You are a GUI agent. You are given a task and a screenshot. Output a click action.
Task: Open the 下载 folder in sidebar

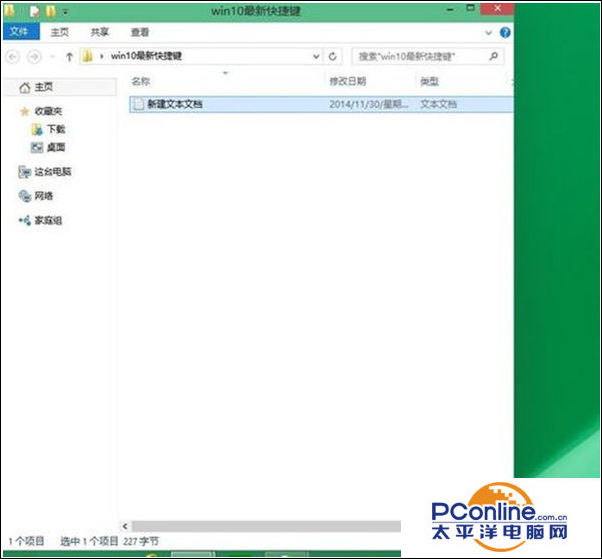pos(55,129)
